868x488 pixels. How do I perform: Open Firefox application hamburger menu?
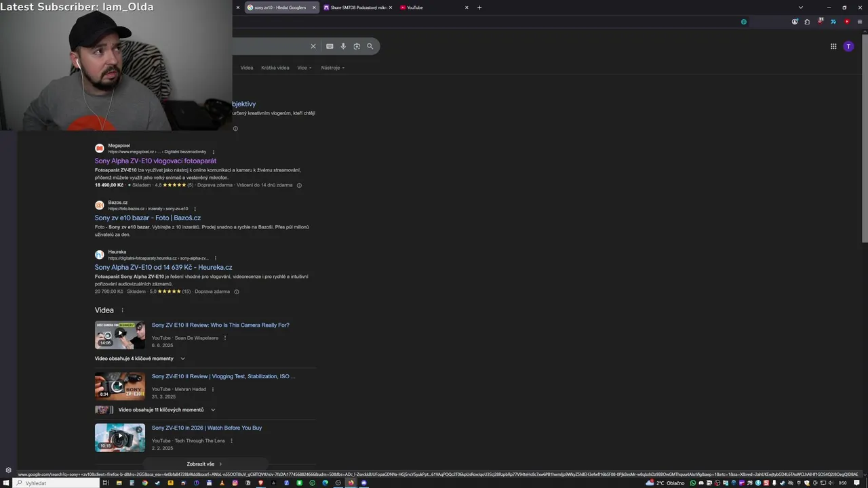click(860, 22)
